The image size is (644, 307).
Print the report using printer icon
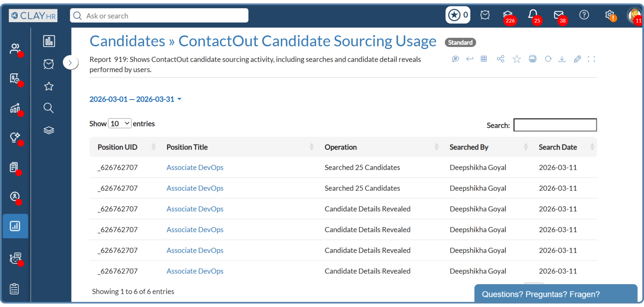coord(533,59)
